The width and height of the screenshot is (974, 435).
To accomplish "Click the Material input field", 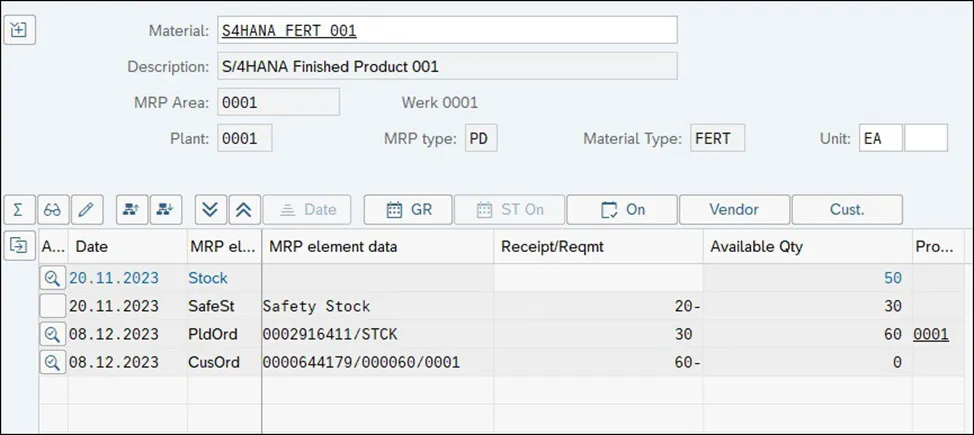I will click(x=447, y=30).
